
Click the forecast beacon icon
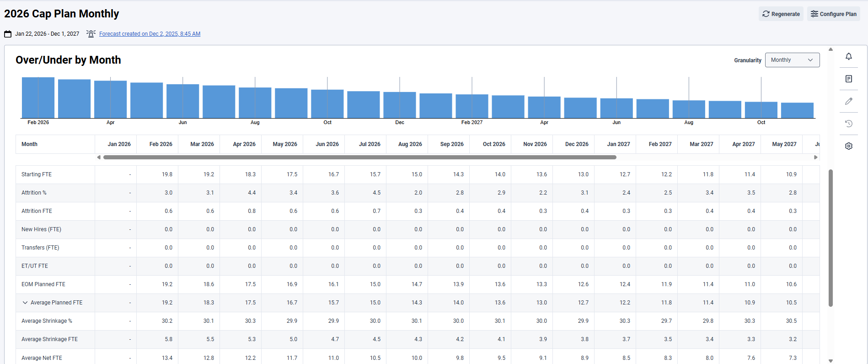[x=91, y=34]
